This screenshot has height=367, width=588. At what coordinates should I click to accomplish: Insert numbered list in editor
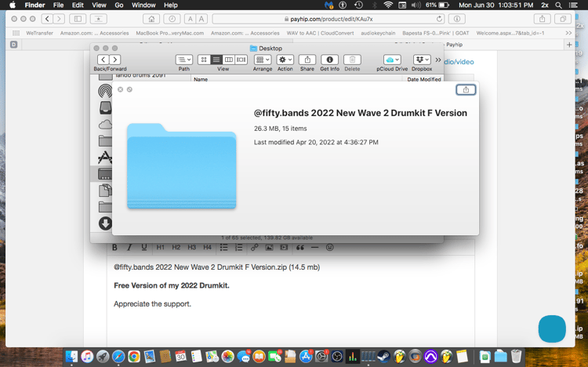click(x=238, y=247)
